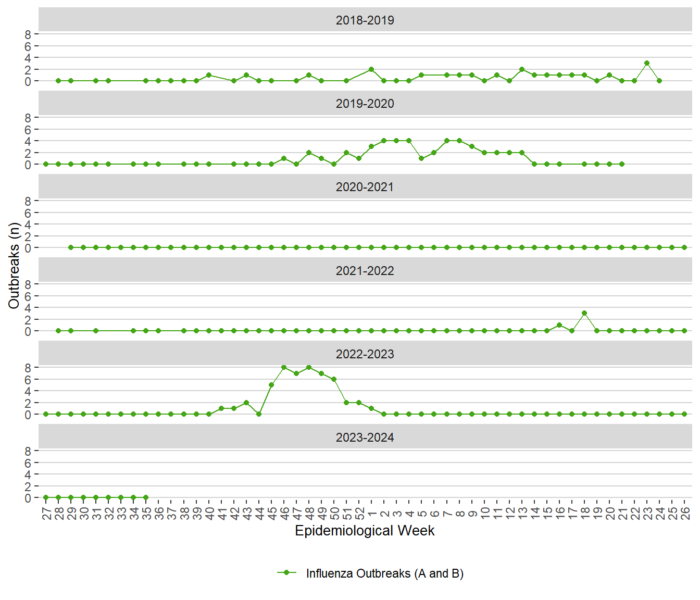This screenshot has height=600, width=700.
Task: Click the week 46 data point in 2022-2023
Action: point(284,367)
